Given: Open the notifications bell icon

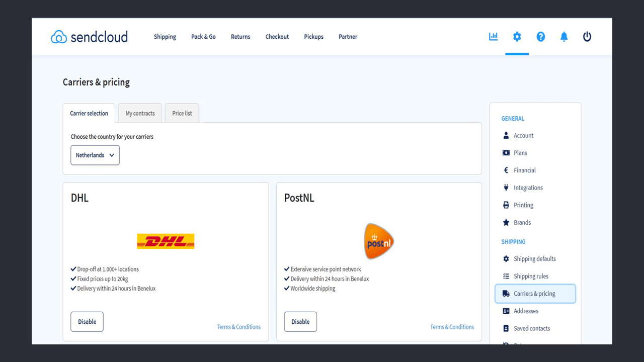Looking at the screenshot, I should click(x=564, y=36).
